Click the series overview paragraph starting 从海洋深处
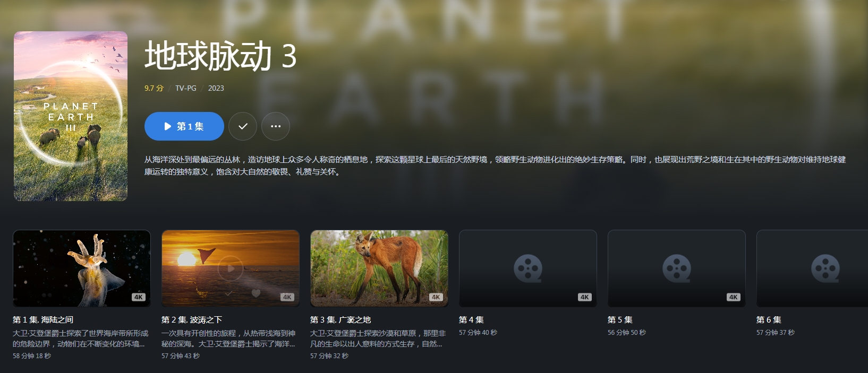The image size is (868, 373). click(x=495, y=166)
